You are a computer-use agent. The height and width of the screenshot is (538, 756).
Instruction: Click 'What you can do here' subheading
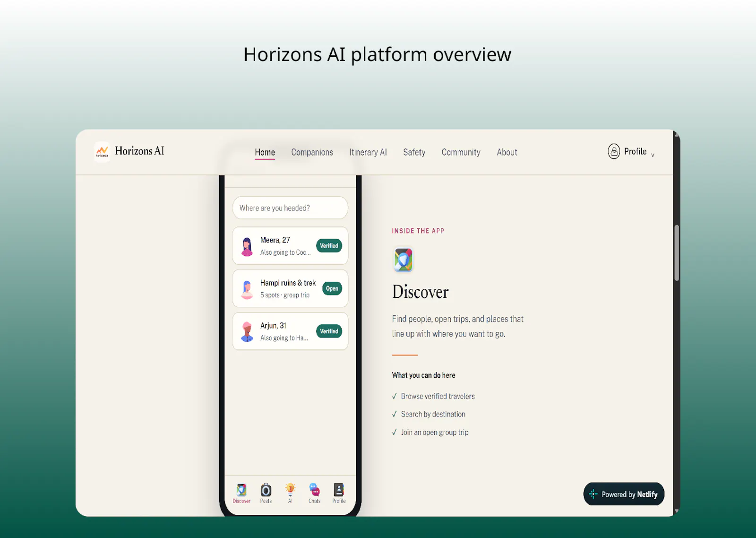tap(423, 375)
